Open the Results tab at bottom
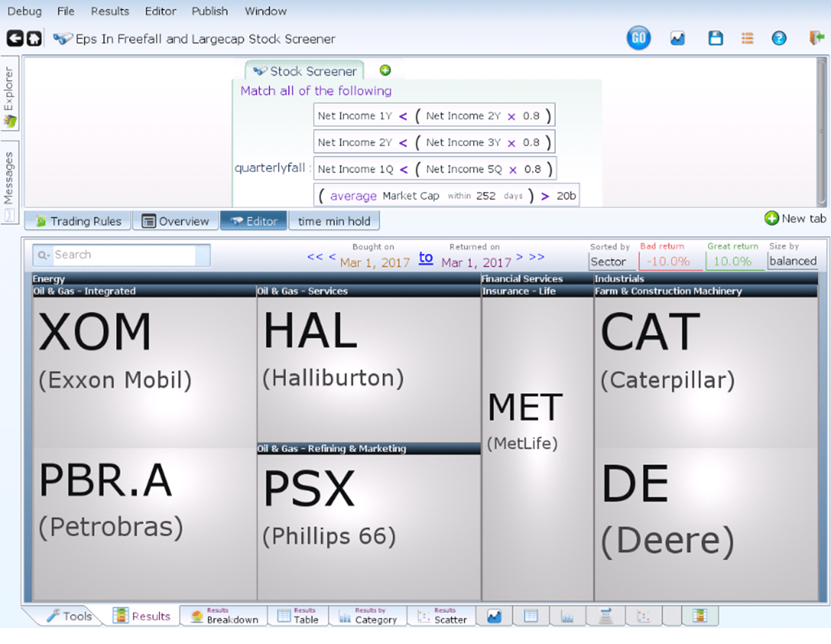 pos(142,616)
